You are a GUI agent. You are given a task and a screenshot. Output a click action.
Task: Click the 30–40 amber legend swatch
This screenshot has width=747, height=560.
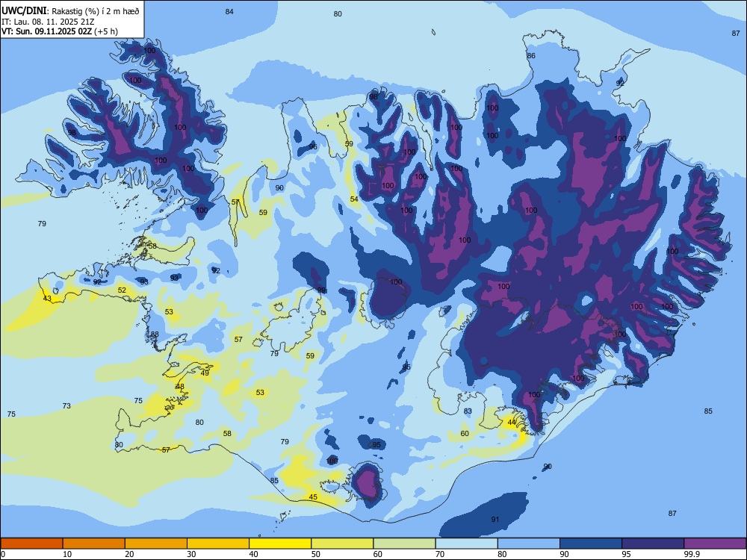coord(218,544)
